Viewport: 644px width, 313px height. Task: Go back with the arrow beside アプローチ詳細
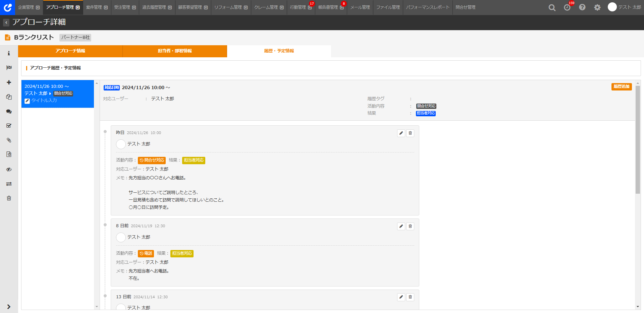(x=6, y=22)
